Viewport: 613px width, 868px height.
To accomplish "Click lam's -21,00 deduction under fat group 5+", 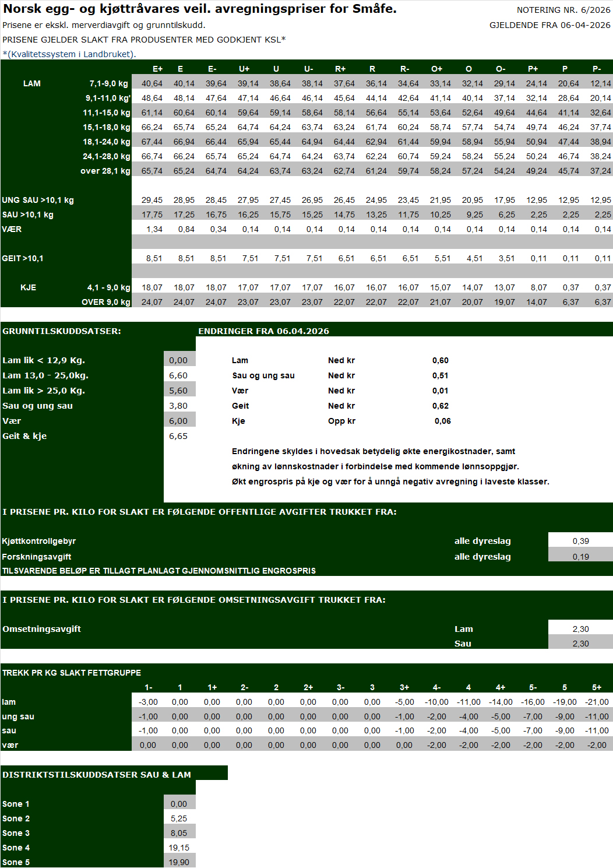I will pyautogui.click(x=597, y=702).
